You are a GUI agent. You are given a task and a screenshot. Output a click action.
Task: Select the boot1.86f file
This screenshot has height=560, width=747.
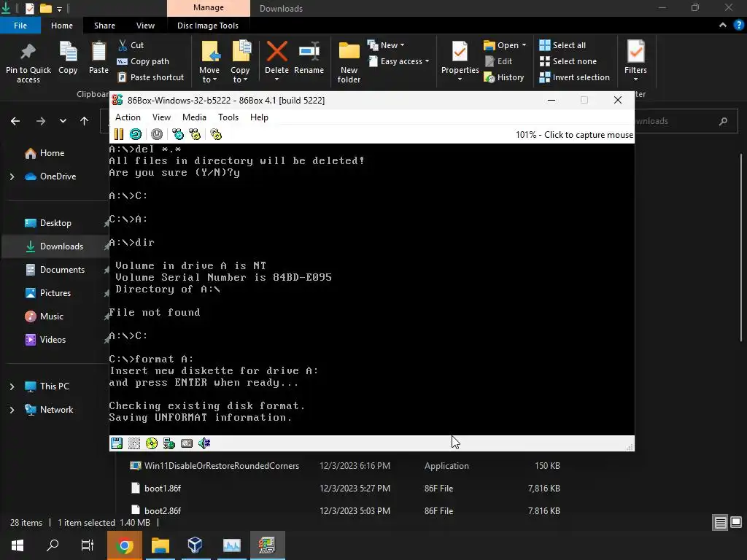[x=163, y=489]
